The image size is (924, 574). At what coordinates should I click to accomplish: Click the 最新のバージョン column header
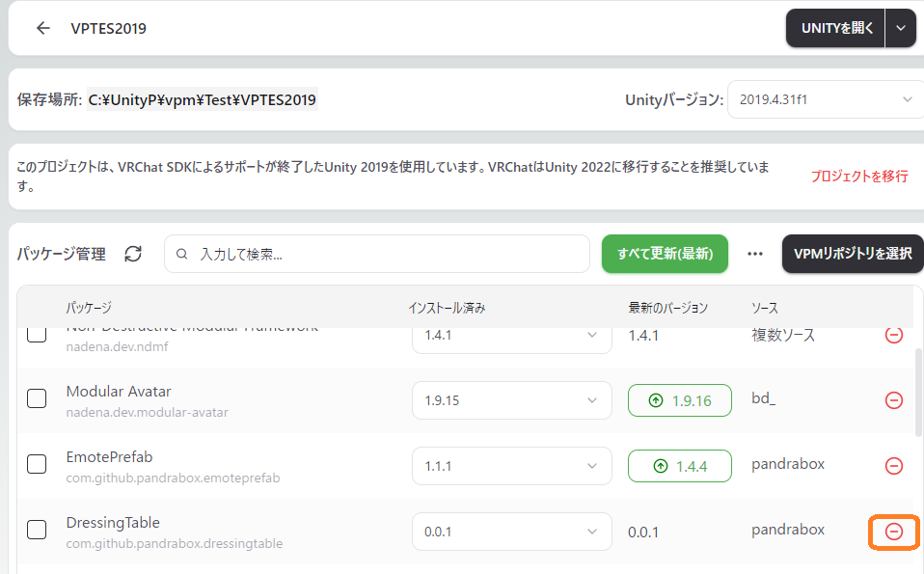pos(667,308)
